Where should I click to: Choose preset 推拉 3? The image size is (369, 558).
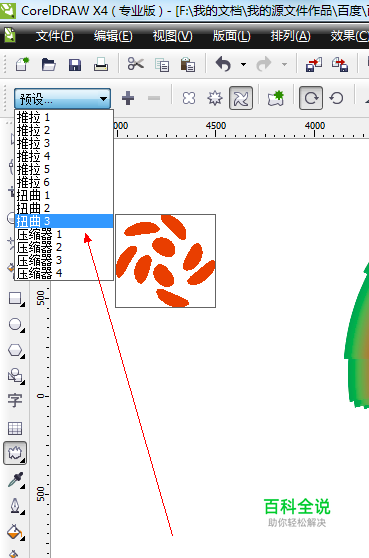pyautogui.click(x=64, y=143)
